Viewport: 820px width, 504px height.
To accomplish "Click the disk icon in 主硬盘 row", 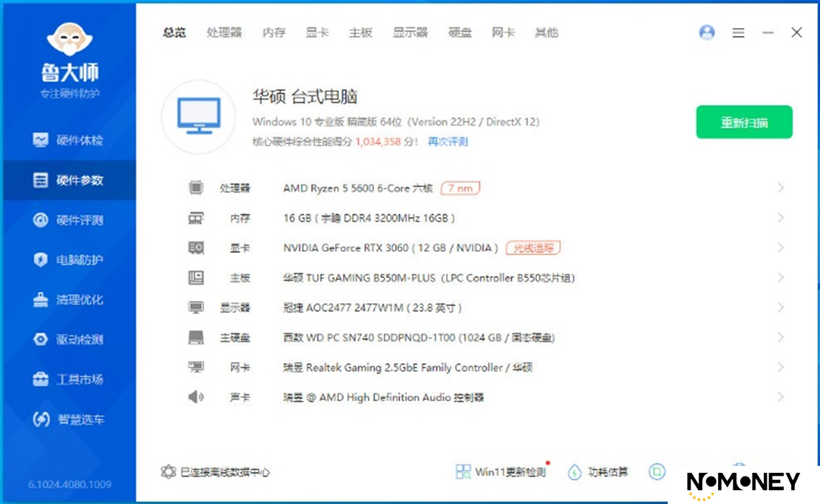I will [196, 337].
